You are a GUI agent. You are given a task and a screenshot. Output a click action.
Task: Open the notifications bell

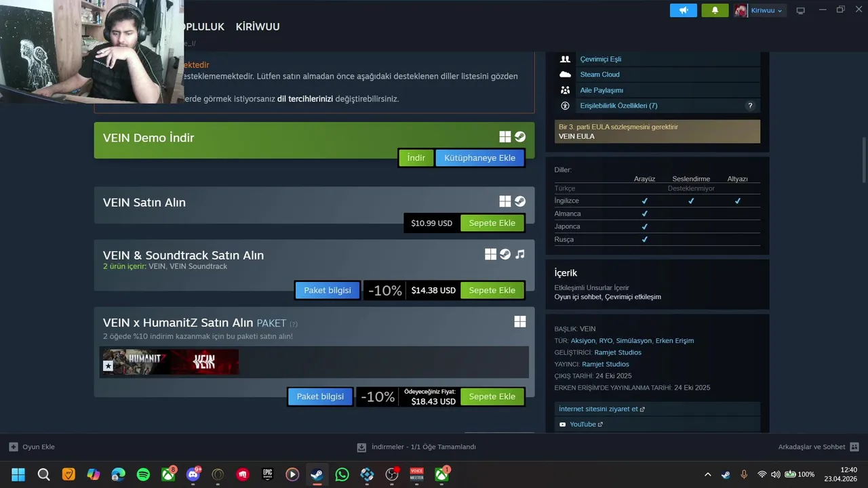(715, 10)
